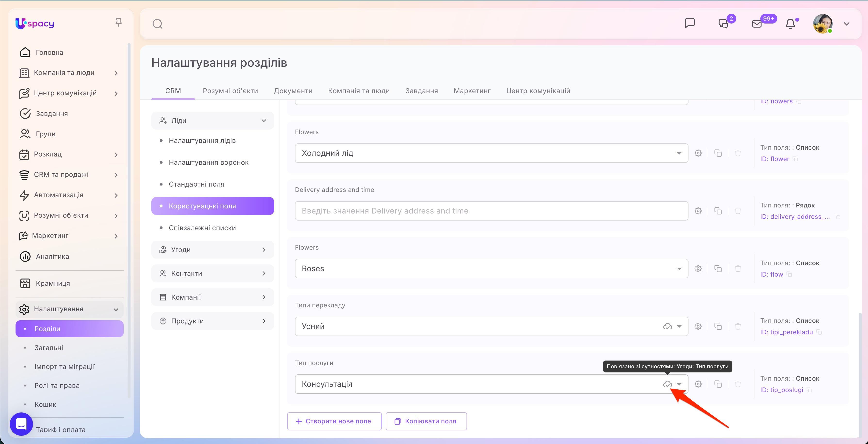The image size is (868, 444).
Task: Collapse the Ліди section
Action: coord(213,121)
